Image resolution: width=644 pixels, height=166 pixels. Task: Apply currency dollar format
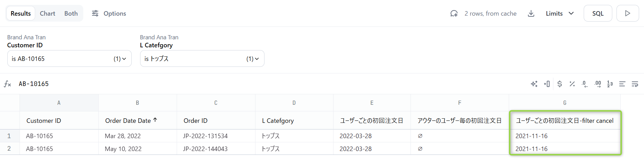(x=560, y=84)
